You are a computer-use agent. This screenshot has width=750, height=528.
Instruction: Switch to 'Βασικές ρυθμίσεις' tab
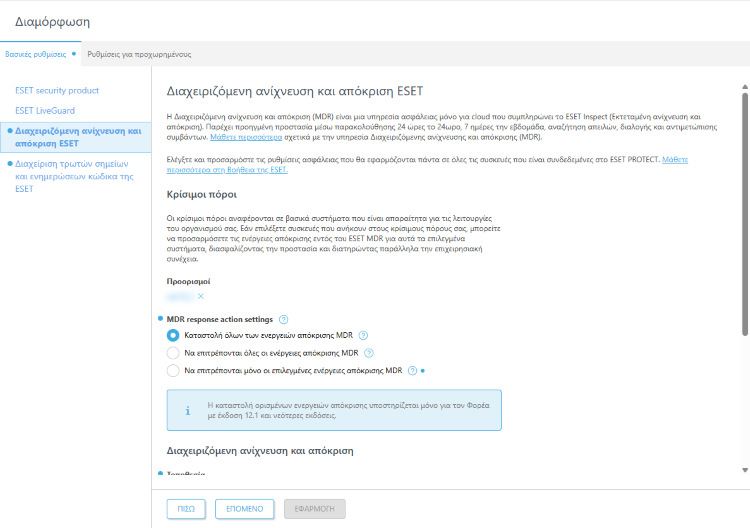click(37, 54)
